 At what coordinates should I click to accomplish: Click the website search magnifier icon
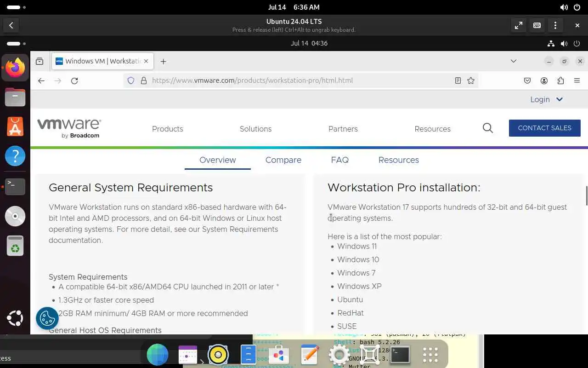coord(488,128)
